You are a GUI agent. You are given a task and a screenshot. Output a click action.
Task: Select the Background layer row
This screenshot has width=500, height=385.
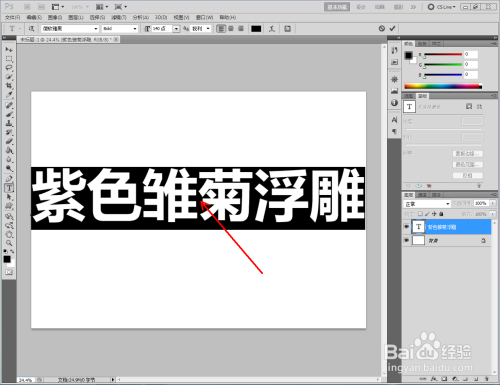pos(447,240)
